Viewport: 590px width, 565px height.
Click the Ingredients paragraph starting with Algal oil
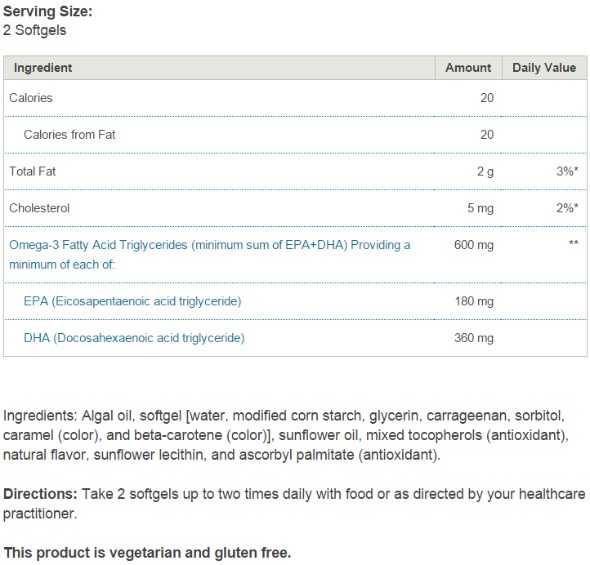point(286,435)
